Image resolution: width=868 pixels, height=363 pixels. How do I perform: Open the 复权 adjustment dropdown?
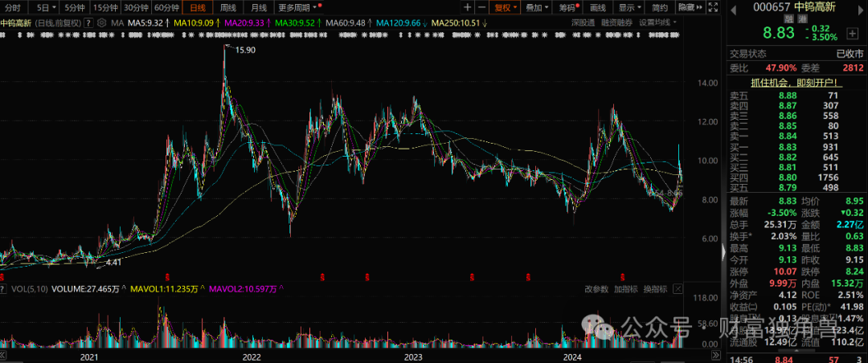506,8
